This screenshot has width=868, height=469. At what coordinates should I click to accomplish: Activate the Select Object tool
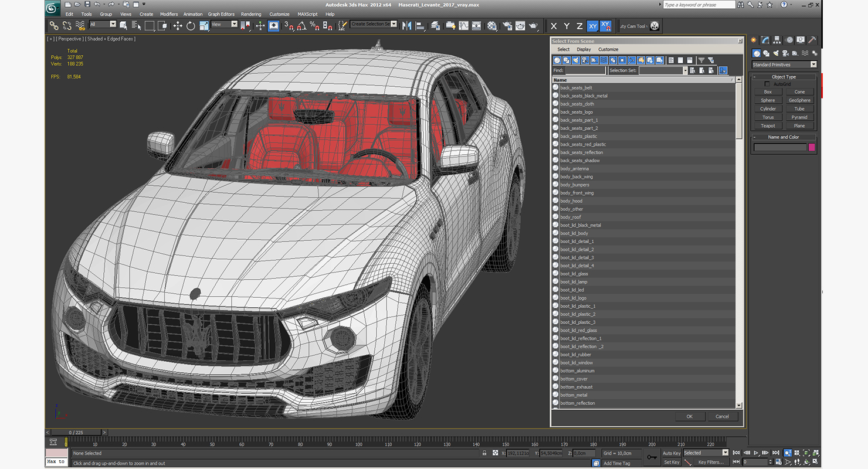click(124, 26)
